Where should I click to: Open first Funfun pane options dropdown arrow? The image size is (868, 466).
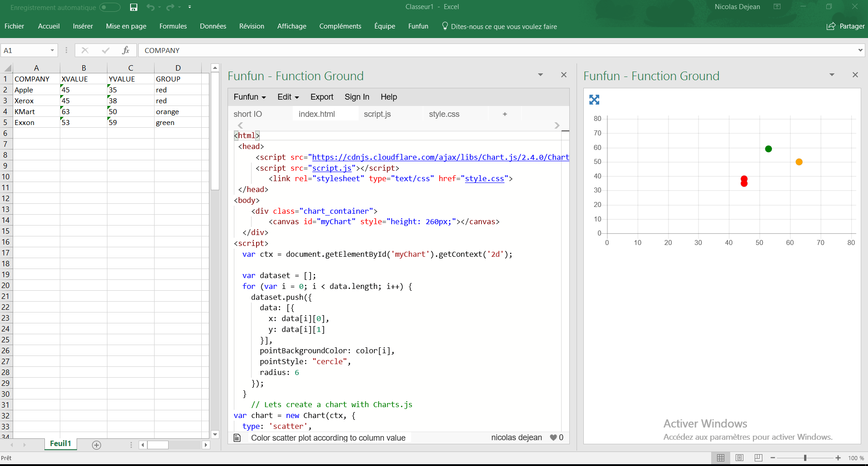tap(540, 75)
